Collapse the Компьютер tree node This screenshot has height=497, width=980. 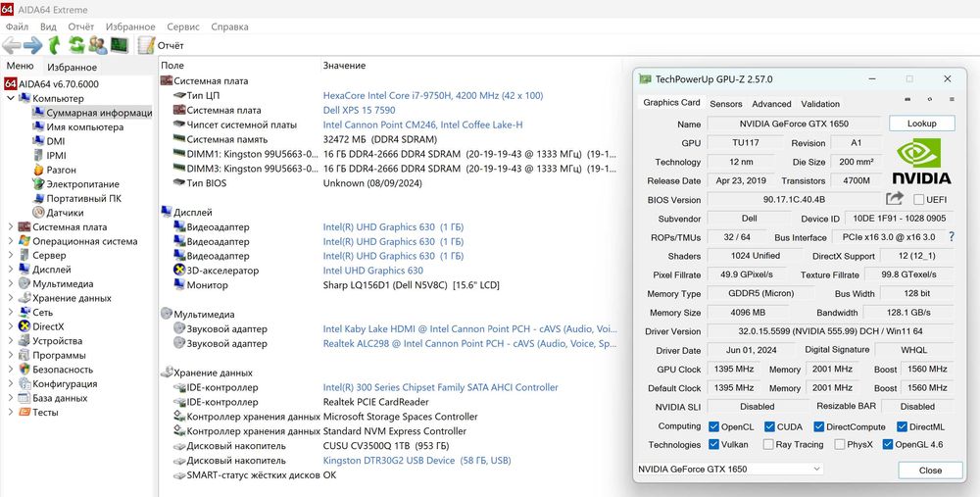(x=11, y=98)
